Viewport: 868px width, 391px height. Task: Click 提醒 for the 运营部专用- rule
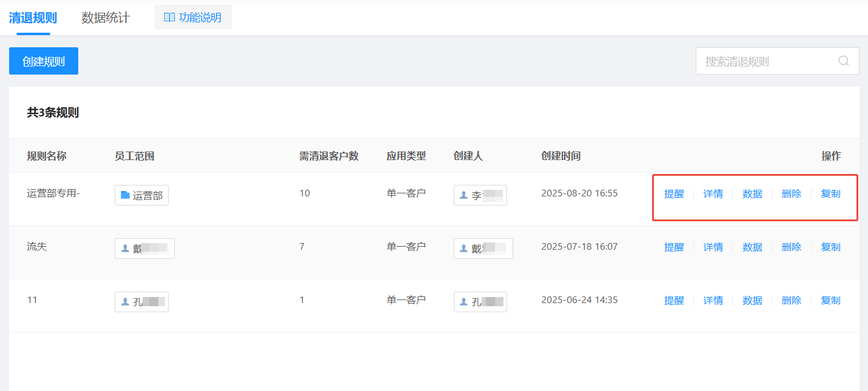pyautogui.click(x=674, y=194)
